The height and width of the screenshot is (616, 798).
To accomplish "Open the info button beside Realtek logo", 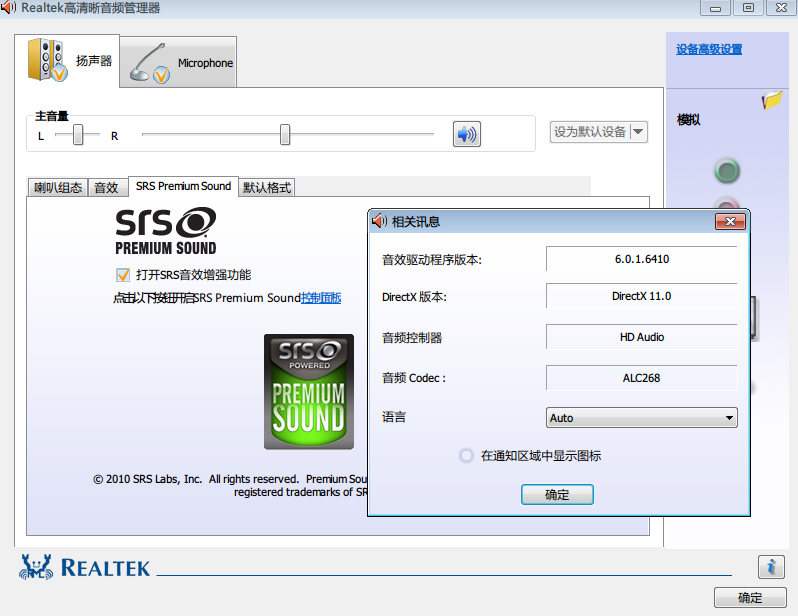I will pyautogui.click(x=771, y=567).
